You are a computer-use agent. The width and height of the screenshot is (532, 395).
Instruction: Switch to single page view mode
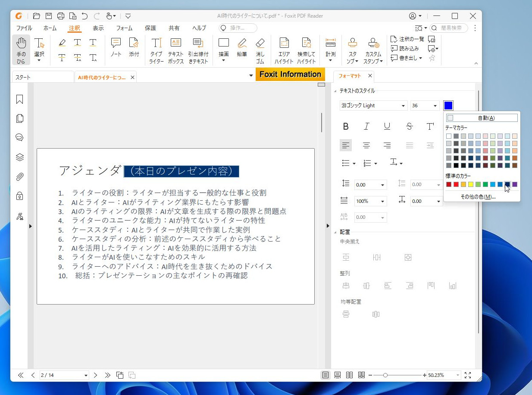pos(325,375)
